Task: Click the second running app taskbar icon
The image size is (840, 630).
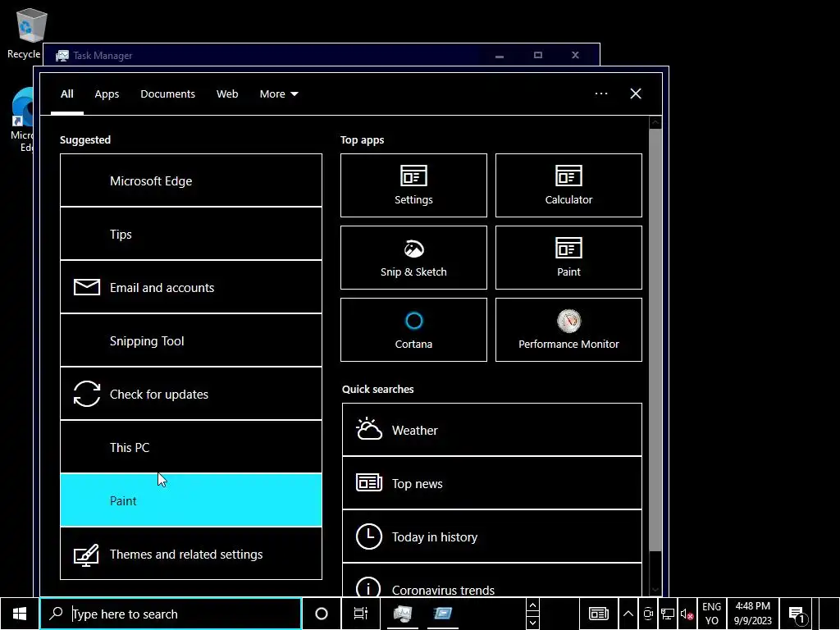Action: (x=442, y=614)
